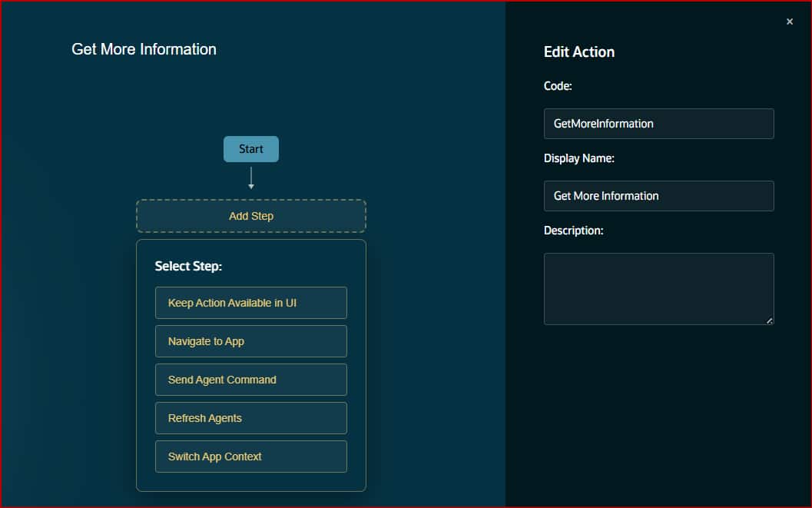Click into the Description text area
Viewport: 812px width, 508px height.
tap(658, 289)
